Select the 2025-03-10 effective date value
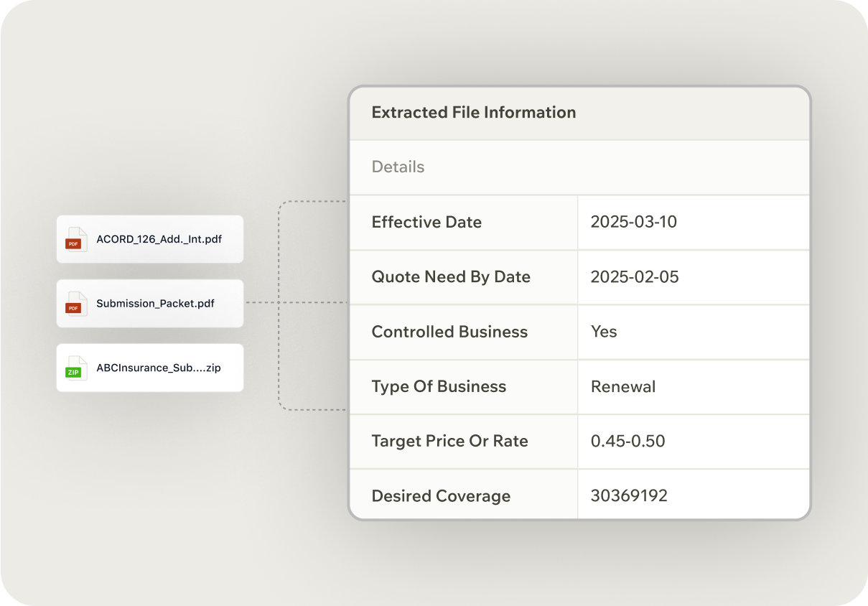 tap(633, 222)
